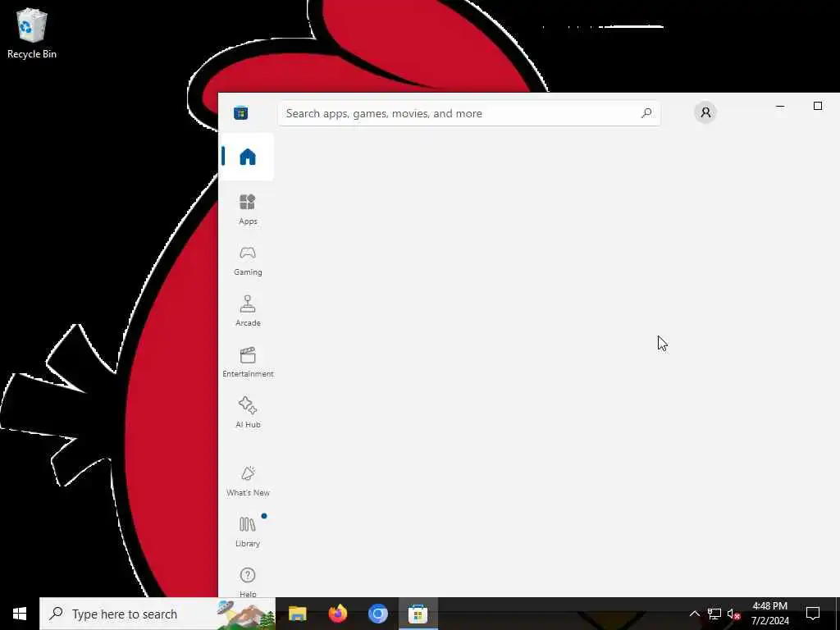Open Help in the Store sidebar
The width and height of the screenshot is (840, 630).
pyautogui.click(x=248, y=582)
